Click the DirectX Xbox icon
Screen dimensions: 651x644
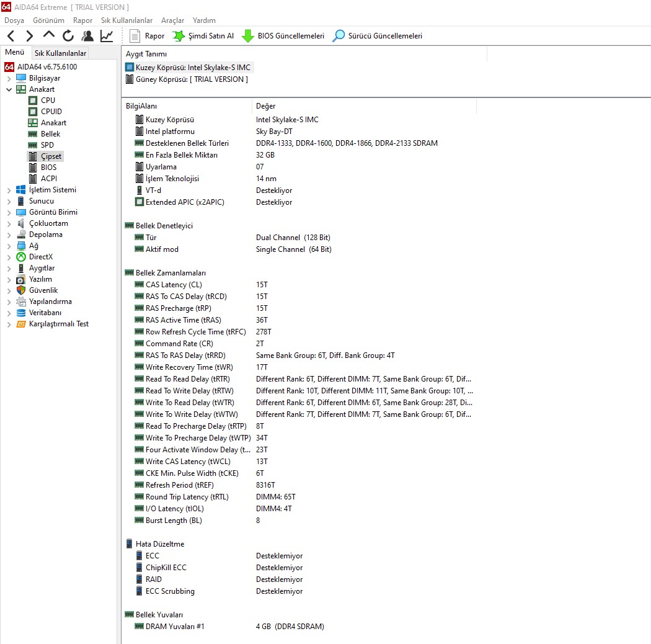[x=20, y=257]
